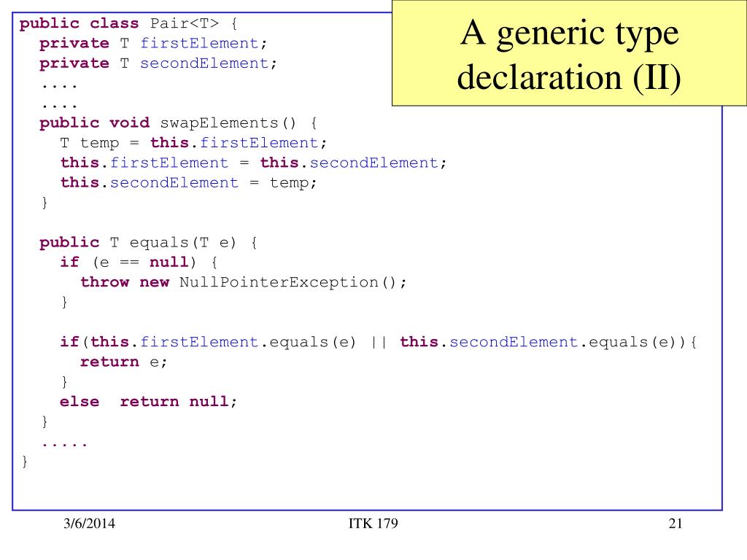Select the 'private T firstElement;' declaration

[153, 43]
